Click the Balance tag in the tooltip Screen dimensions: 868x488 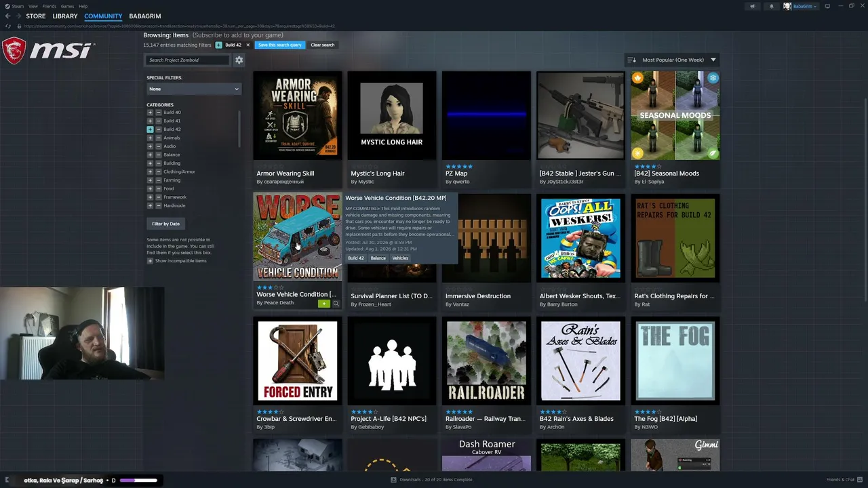[378, 258]
